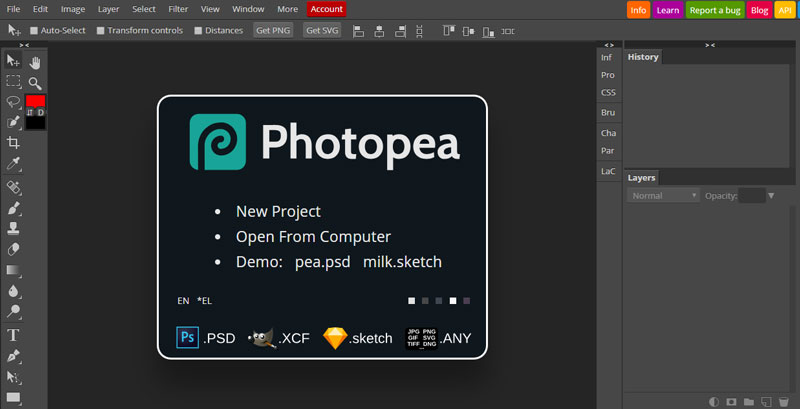Open the Opacity dropdown arrow

click(x=771, y=196)
